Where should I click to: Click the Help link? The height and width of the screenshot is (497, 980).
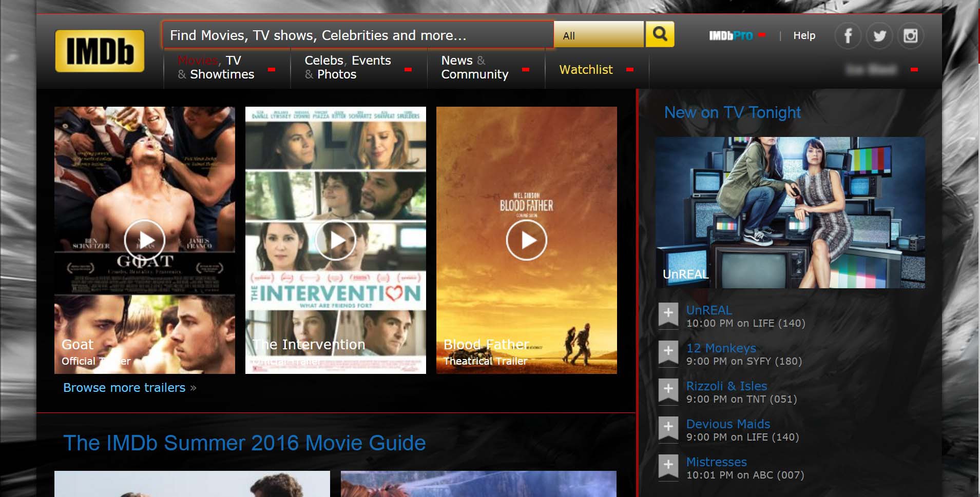[804, 35]
